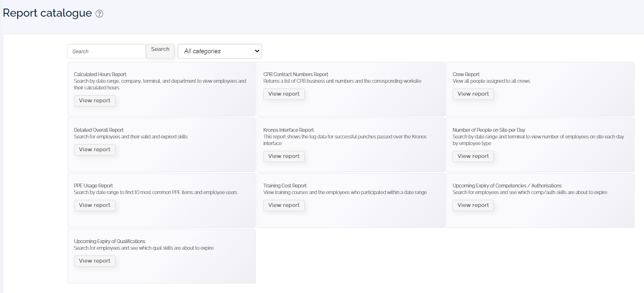View the CPB Contract Numbers Report

point(284,94)
